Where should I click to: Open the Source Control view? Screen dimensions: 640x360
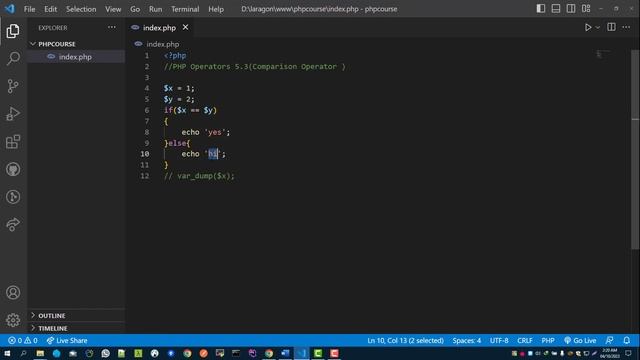click(13, 86)
